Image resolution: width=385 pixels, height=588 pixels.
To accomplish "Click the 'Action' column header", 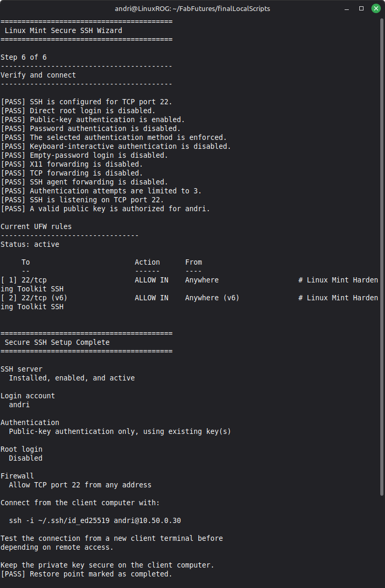I will [147, 262].
